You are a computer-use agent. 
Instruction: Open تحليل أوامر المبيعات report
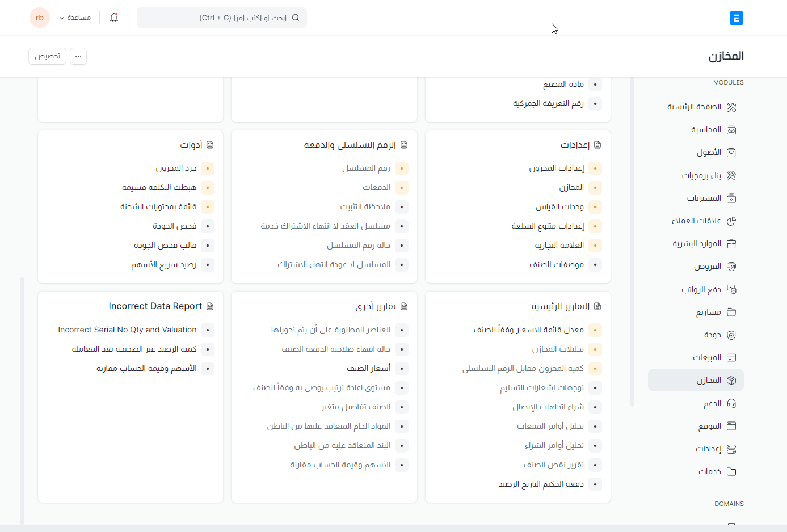point(550,426)
